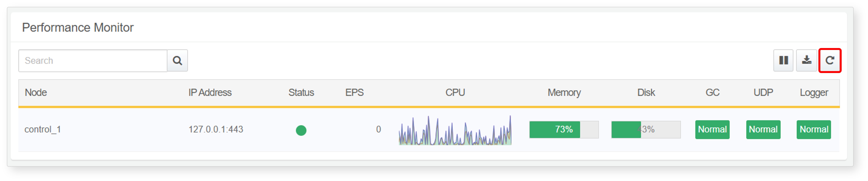Sort by the Status column header
The height and width of the screenshot is (181, 868).
[x=301, y=93]
